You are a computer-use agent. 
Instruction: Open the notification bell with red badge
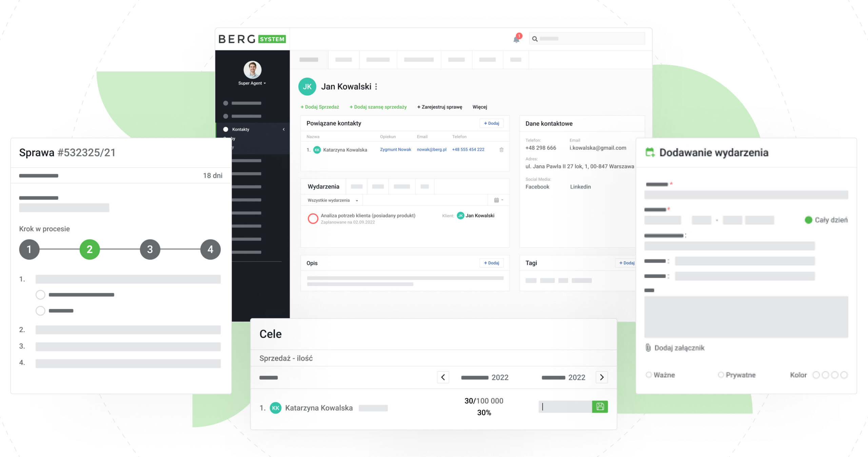click(516, 39)
